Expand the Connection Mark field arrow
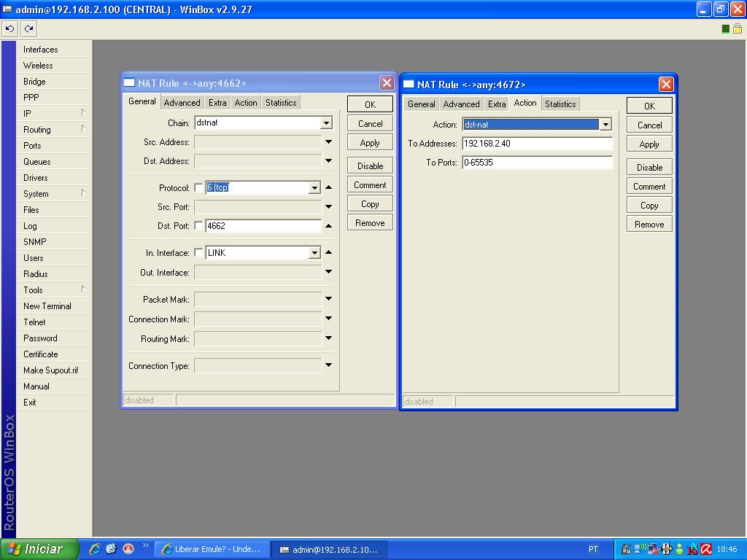 point(329,319)
